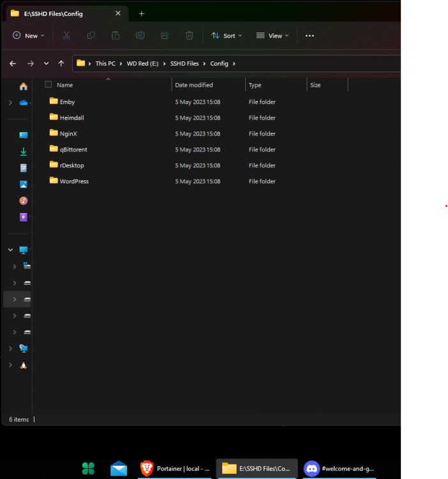Screen dimensions: 448x479
Task: Add a new File Explorer tab
Action: pos(141,13)
